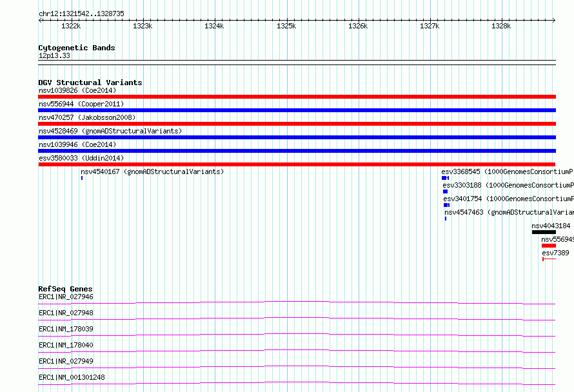574x392 pixels.
Task: Click the 1327k ruler position label
Action: pyautogui.click(x=430, y=26)
